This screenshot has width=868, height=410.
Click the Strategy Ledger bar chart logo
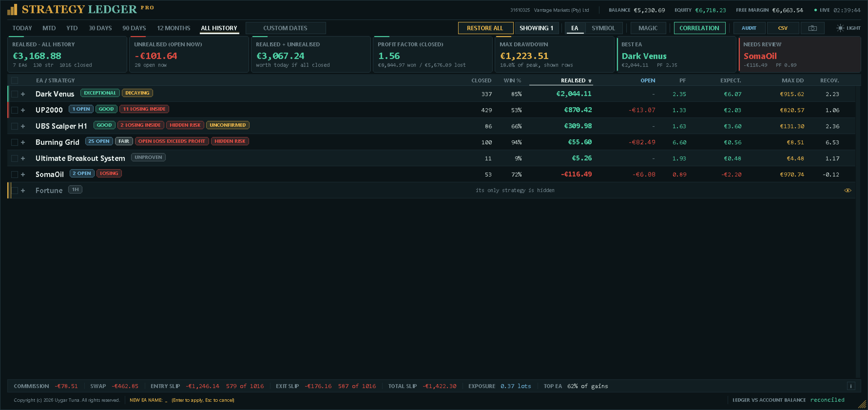click(12, 9)
